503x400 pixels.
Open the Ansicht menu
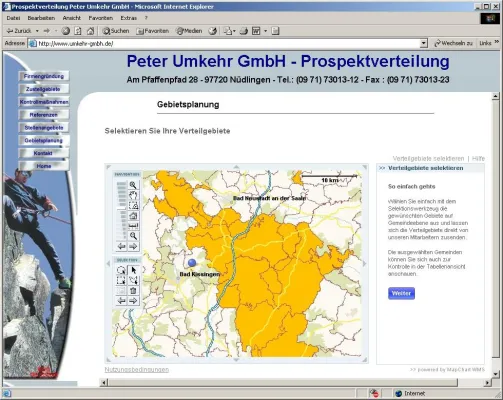pos(72,18)
